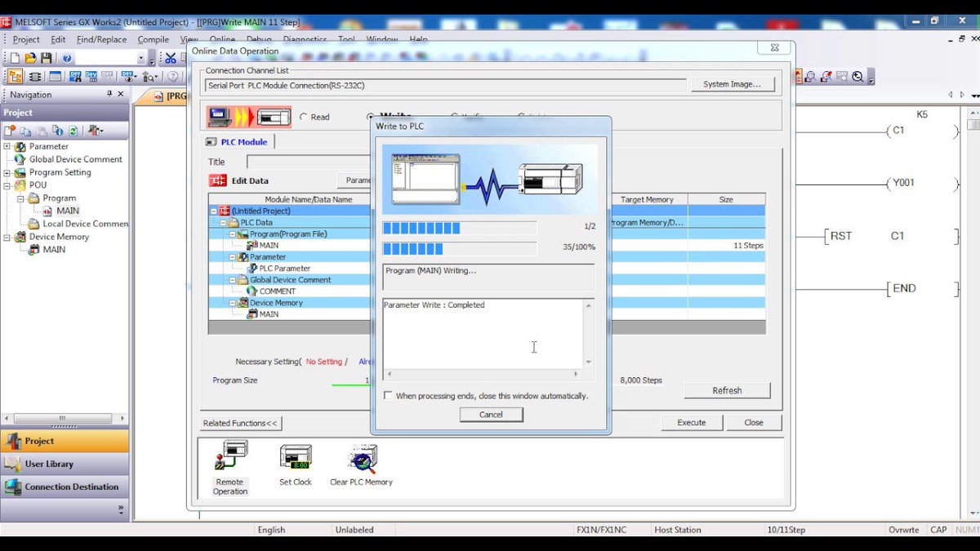Collapse PLC Data in module list

pos(223,222)
